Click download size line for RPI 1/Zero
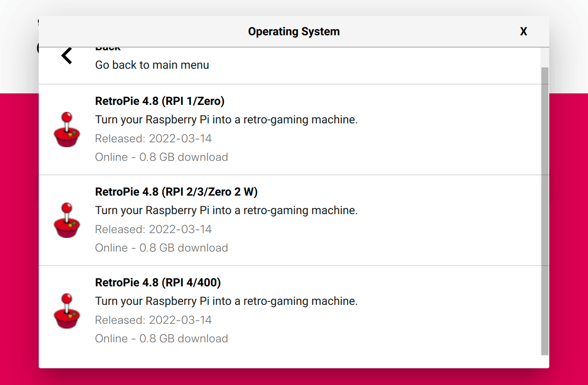 click(x=162, y=157)
